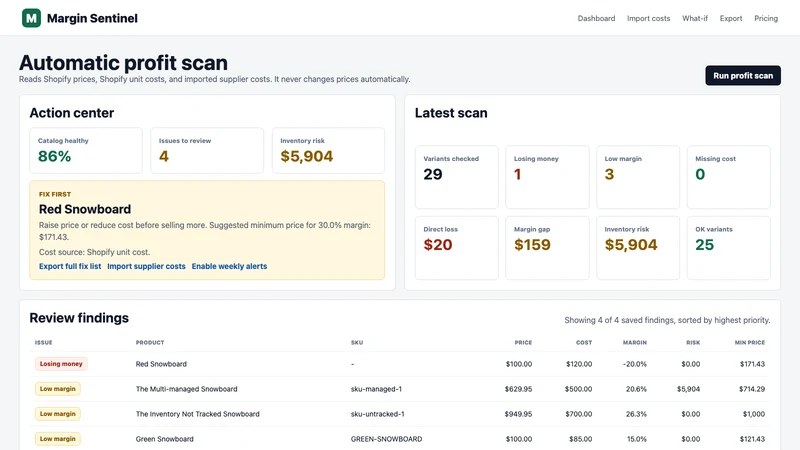
Task: Run the profit scan button
Action: (x=743, y=76)
